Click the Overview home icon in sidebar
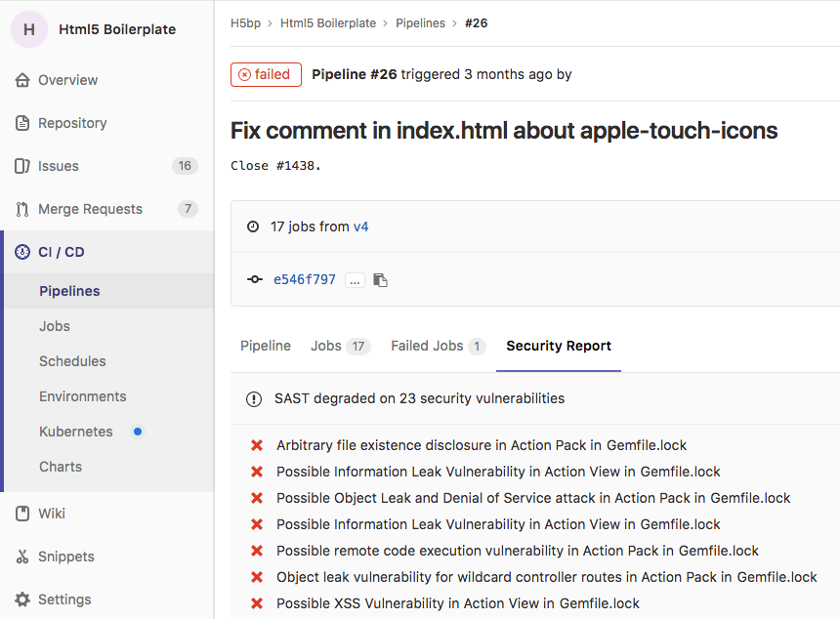This screenshot has width=840, height=619. pyautogui.click(x=22, y=80)
